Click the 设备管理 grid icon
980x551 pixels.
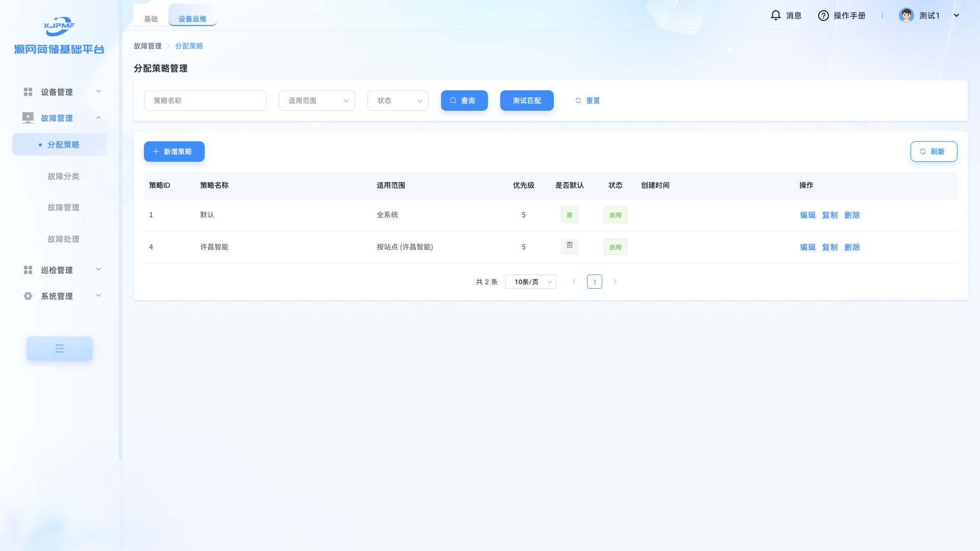tap(28, 92)
